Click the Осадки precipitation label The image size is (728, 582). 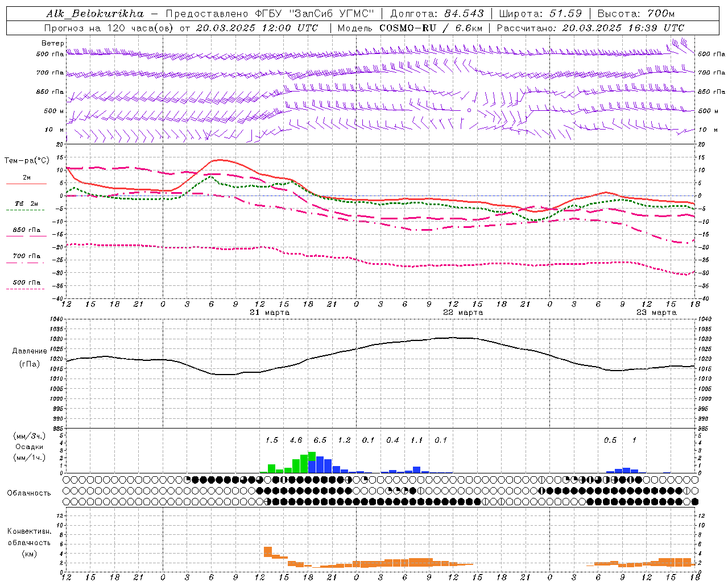[30, 447]
